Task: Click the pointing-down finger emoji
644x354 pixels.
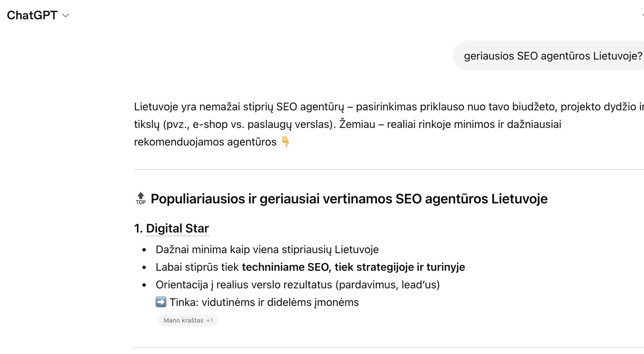Action: [286, 141]
